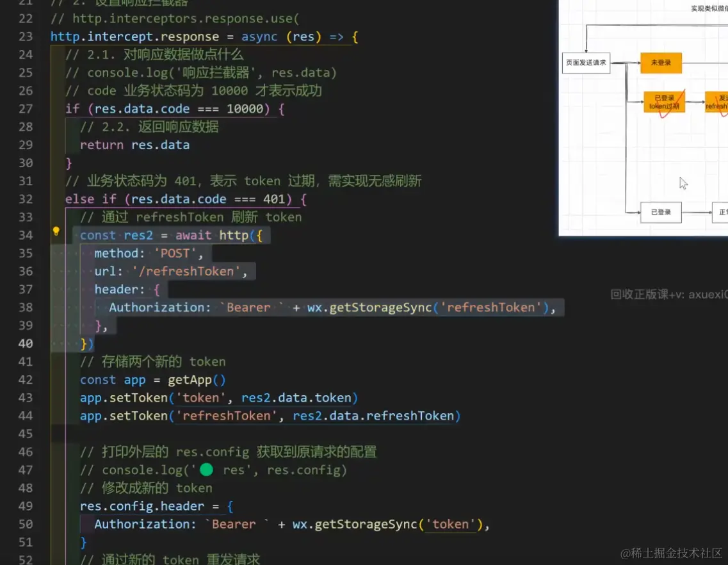
Task: Click 'res.data.code === 10000' condition
Action: coord(179,109)
